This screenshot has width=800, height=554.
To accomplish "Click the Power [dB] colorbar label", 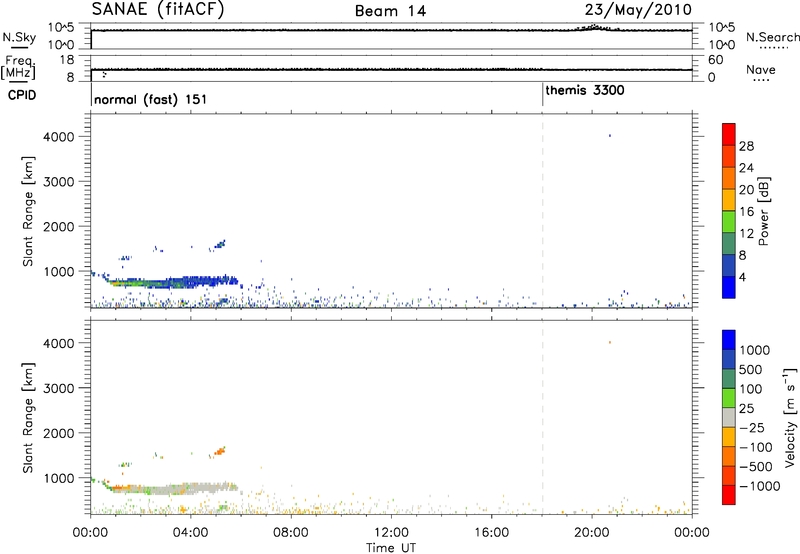I will click(763, 211).
